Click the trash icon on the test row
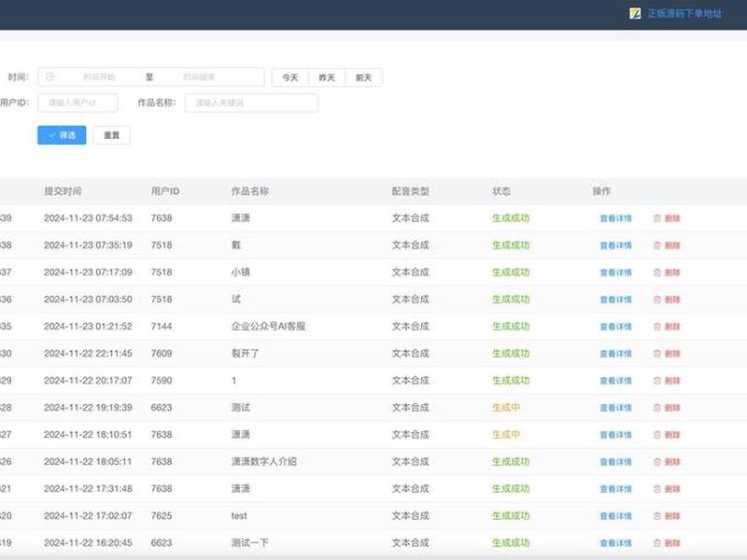Viewport: 747px width, 560px height. pos(657,516)
